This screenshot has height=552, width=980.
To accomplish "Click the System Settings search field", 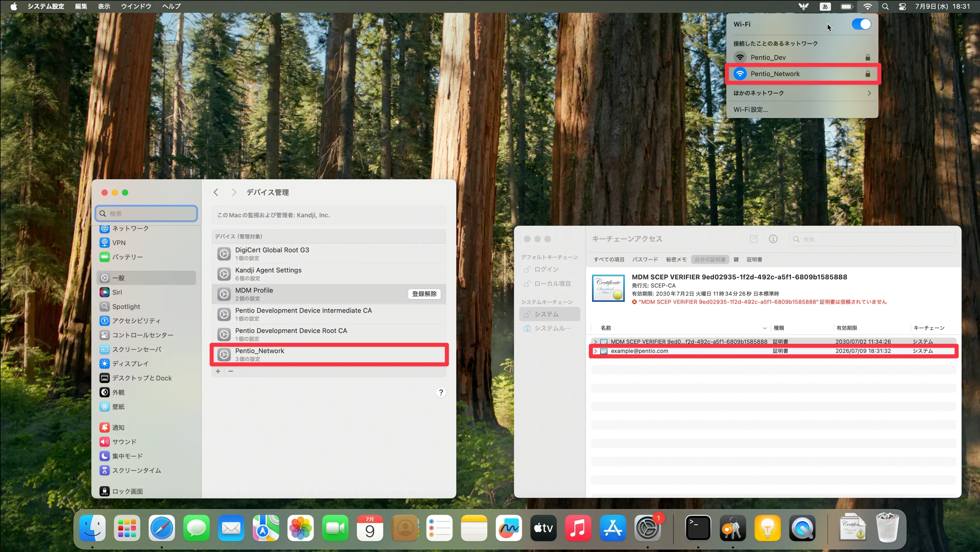I will 147,214.
